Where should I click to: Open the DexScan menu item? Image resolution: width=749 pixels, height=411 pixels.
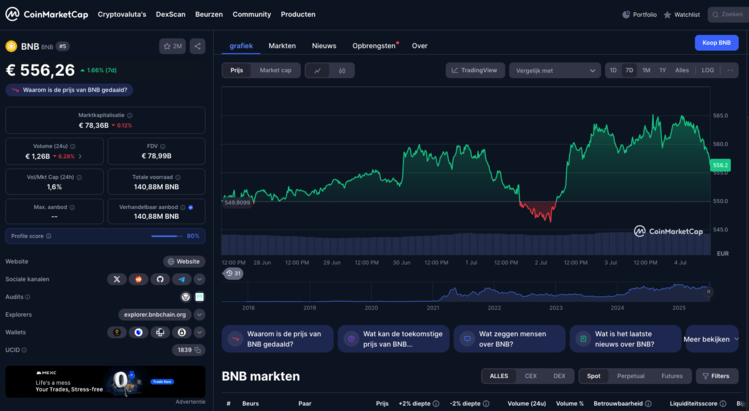171,15
